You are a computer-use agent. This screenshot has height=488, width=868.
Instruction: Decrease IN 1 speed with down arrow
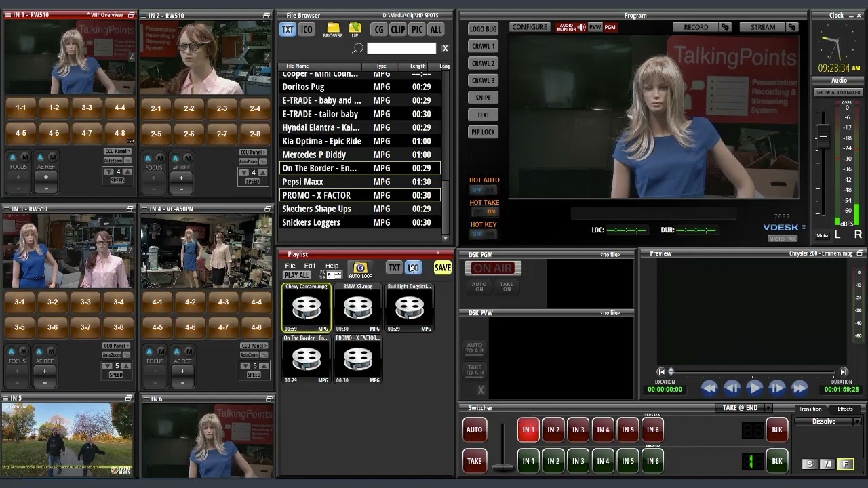(x=108, y=172)
